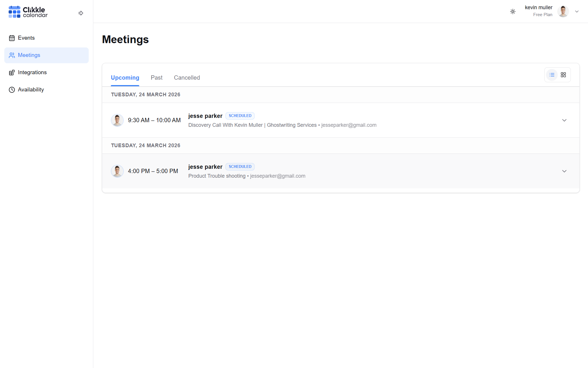Screen dimensions: 588x368
Task: Switch to the Past meetings tab
Action: [156, 78]
